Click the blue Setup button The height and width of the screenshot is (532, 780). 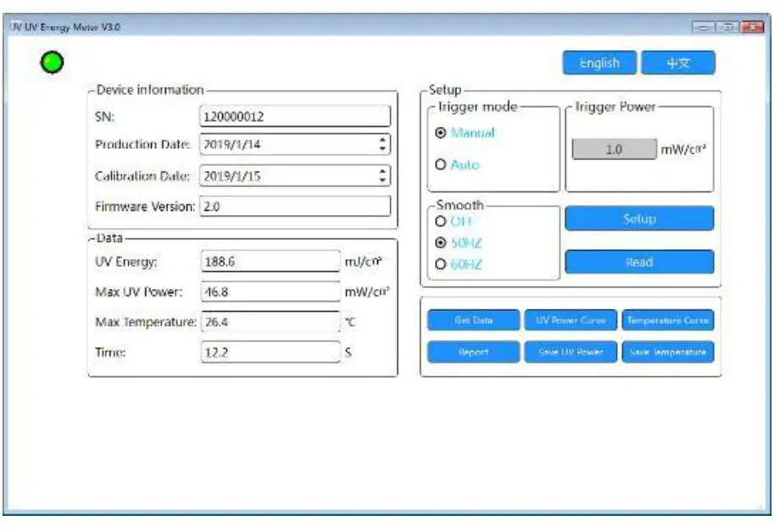[639, 219]
